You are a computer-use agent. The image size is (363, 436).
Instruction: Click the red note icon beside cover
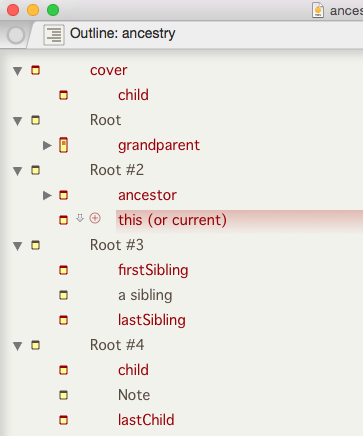[x=36, y=70]
